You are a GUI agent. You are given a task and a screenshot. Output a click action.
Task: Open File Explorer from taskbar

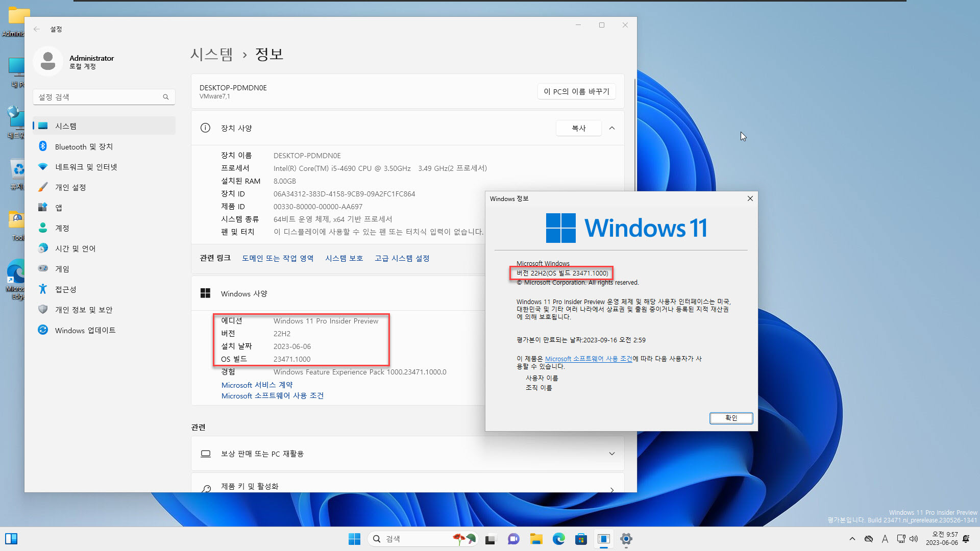point(536,539)
